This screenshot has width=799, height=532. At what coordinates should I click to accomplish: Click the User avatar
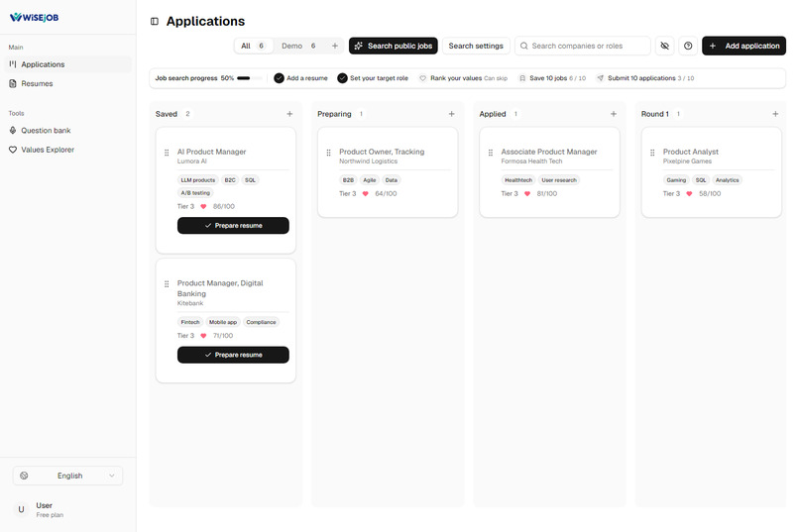point(21,509)
